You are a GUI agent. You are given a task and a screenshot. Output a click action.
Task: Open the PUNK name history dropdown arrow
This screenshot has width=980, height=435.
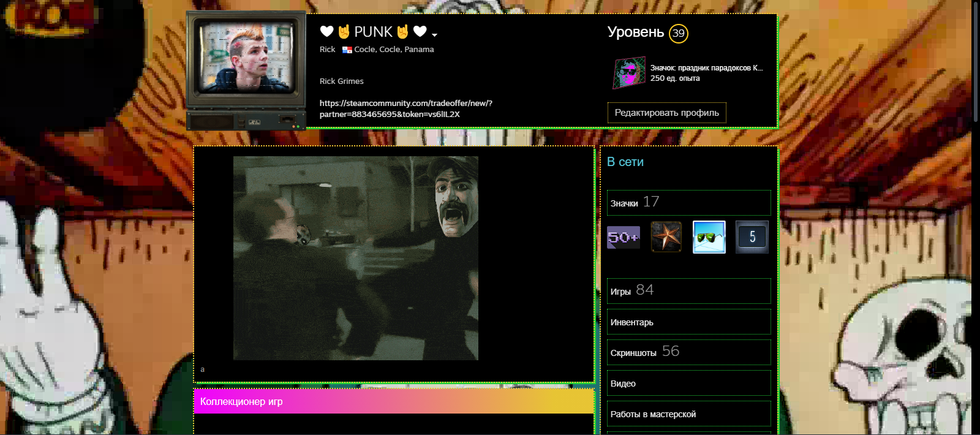click(x=434, y=35)
